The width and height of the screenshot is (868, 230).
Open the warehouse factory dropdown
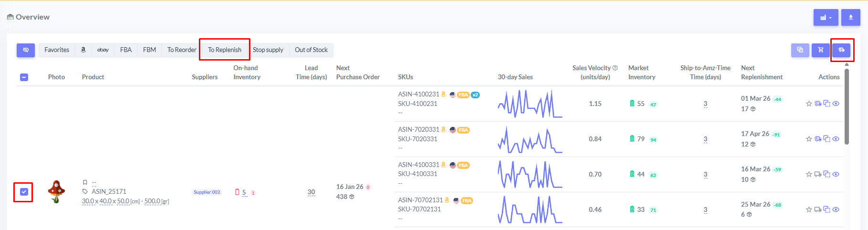point(826,18)
